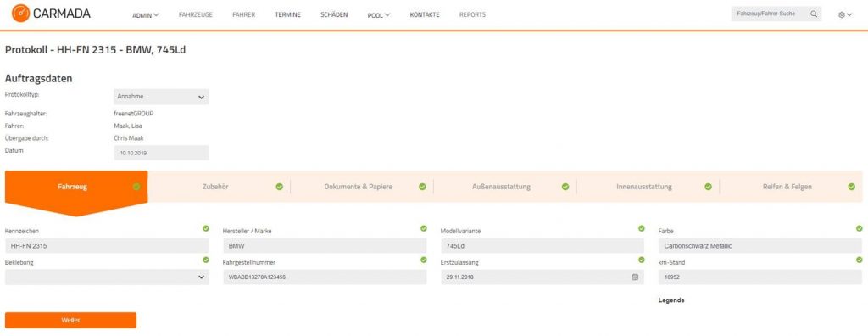Click green checkmark beside Farbe

coord(860,228)
